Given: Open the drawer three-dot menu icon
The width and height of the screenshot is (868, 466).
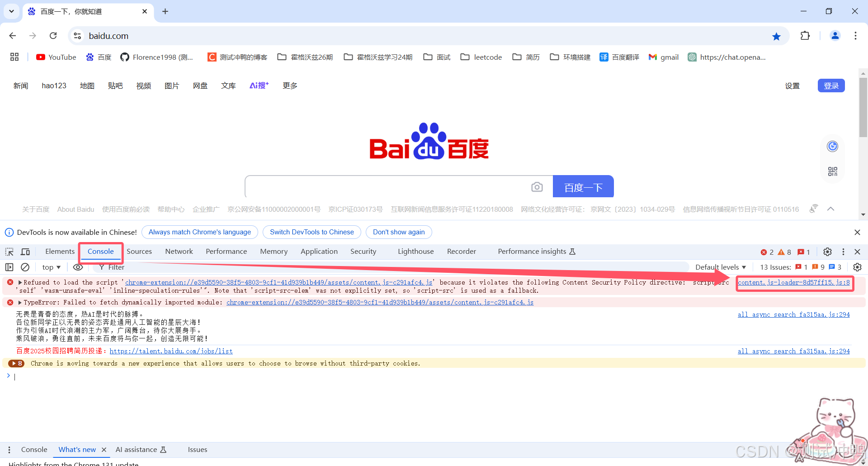Looking at the screenshot, I should 9,450.
